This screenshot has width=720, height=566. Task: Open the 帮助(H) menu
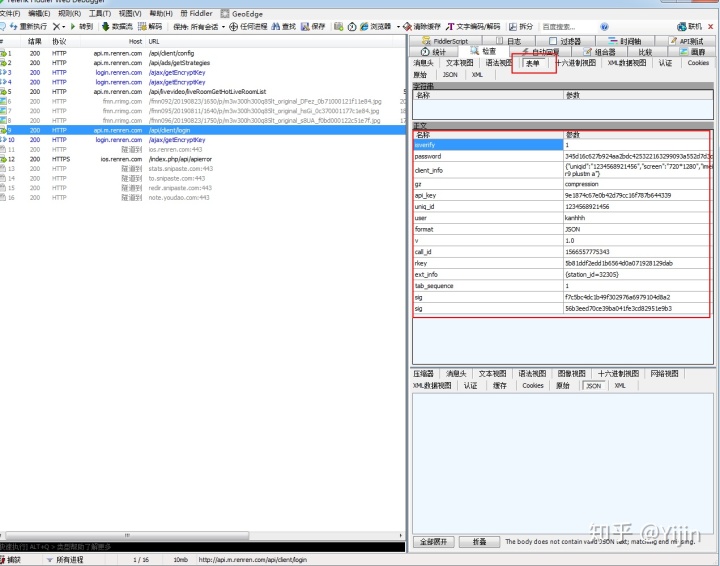point(161,14)
